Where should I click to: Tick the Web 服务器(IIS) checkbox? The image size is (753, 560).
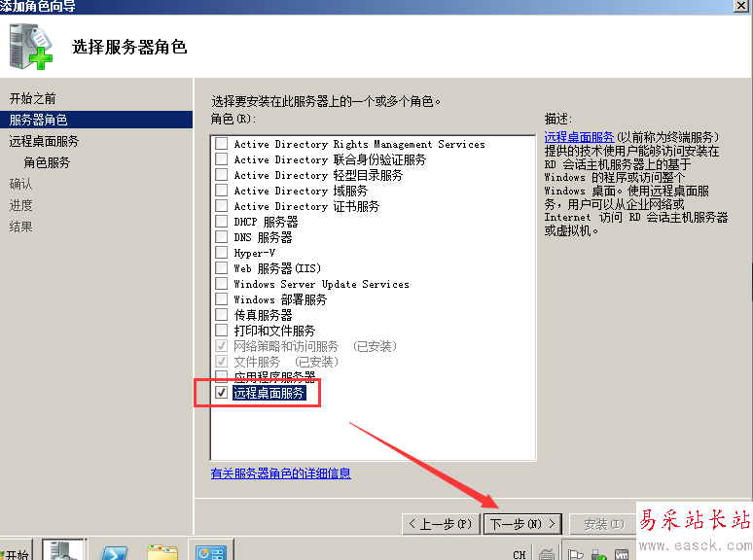tap(222, 267)
